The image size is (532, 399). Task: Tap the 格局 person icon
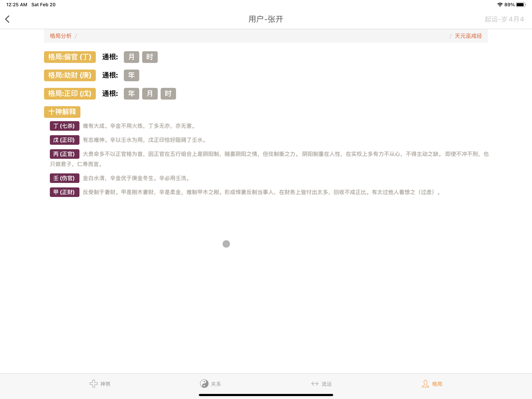(x=425, y=384)
